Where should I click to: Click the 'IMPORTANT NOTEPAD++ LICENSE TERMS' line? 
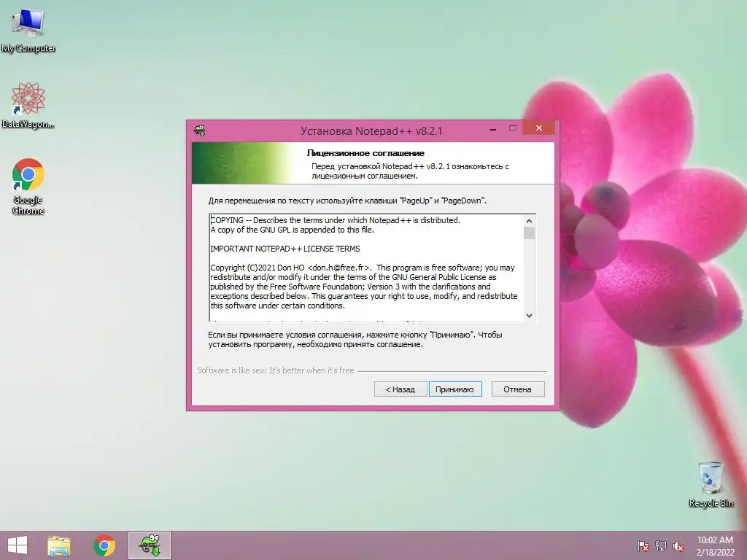(x=285, y=249)
